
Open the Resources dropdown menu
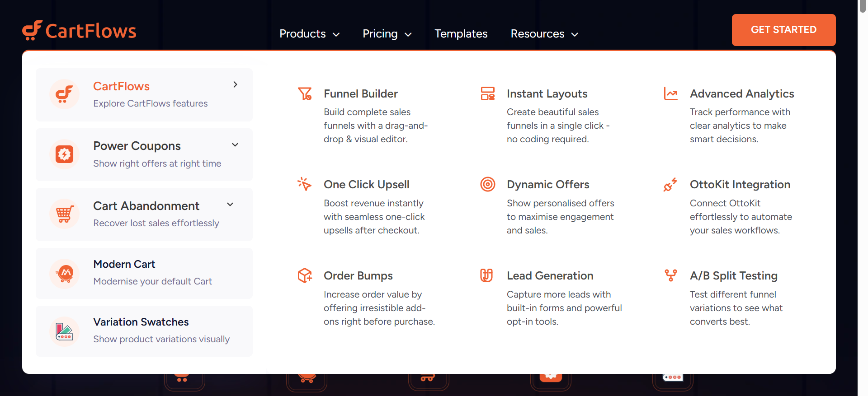point(544,34)
